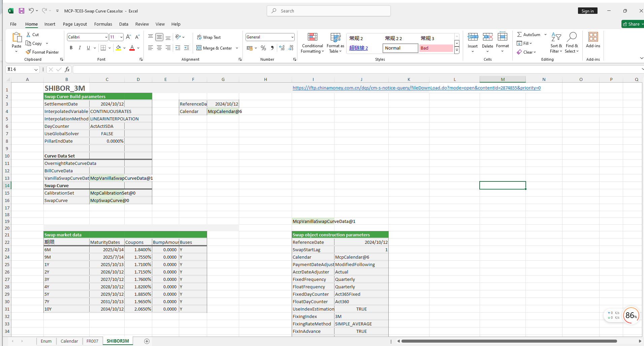
Task: Expand Merge & Center options arrow
Action: click(x=237, y=48)
